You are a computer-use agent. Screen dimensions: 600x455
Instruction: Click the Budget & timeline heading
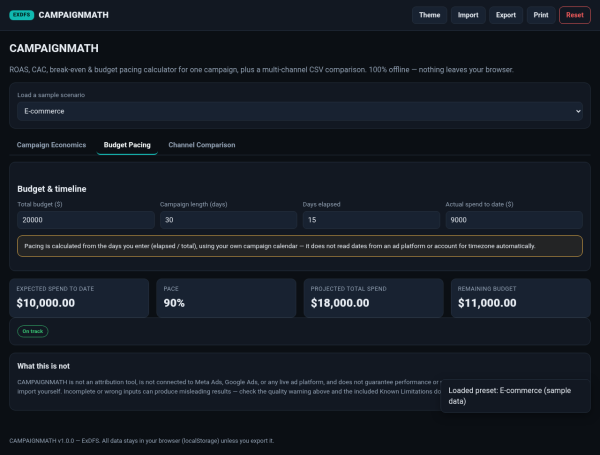pos(52,189)
